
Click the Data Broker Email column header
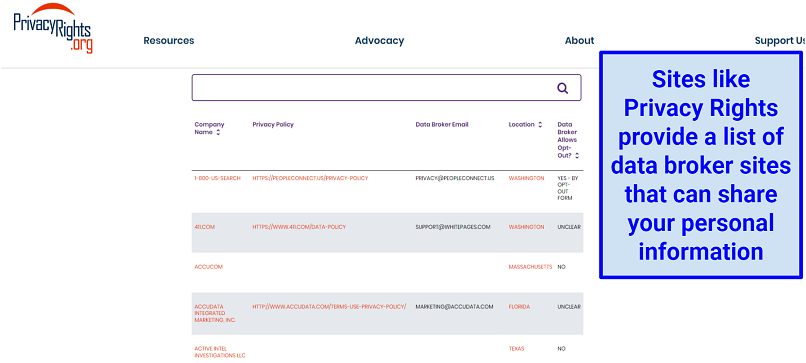coord(442,124)
